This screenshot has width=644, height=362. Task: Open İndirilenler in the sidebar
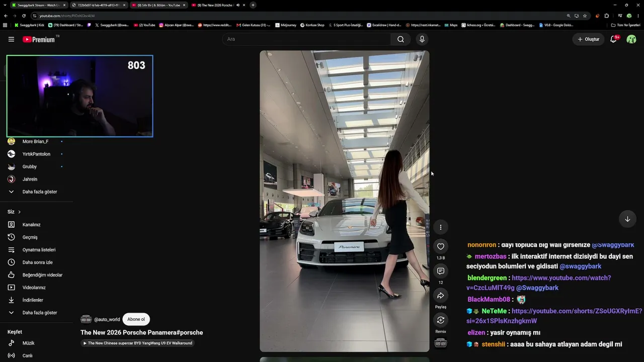pyautogui.click(x=33, y=300)
